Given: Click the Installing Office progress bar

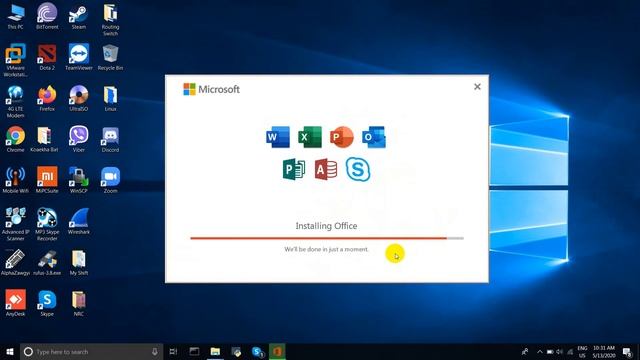Looking at the screenshot, I should [x=327, y=238].
